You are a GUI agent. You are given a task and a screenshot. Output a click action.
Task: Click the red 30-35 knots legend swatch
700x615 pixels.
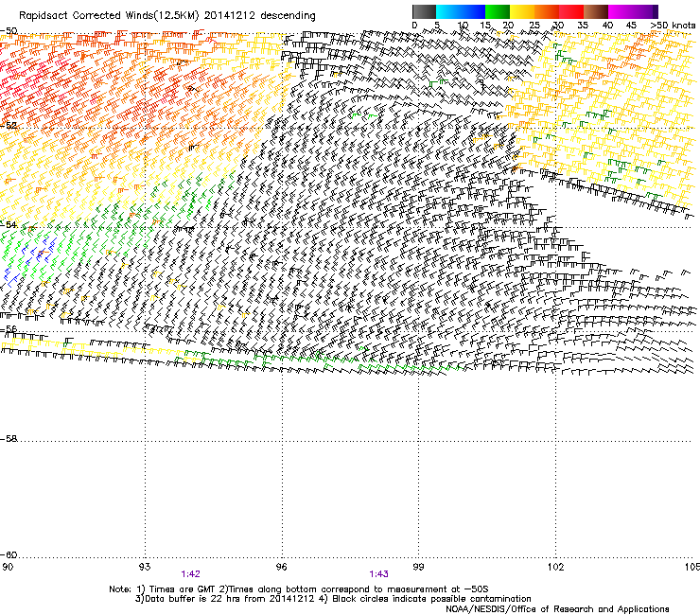coord(571,11)
